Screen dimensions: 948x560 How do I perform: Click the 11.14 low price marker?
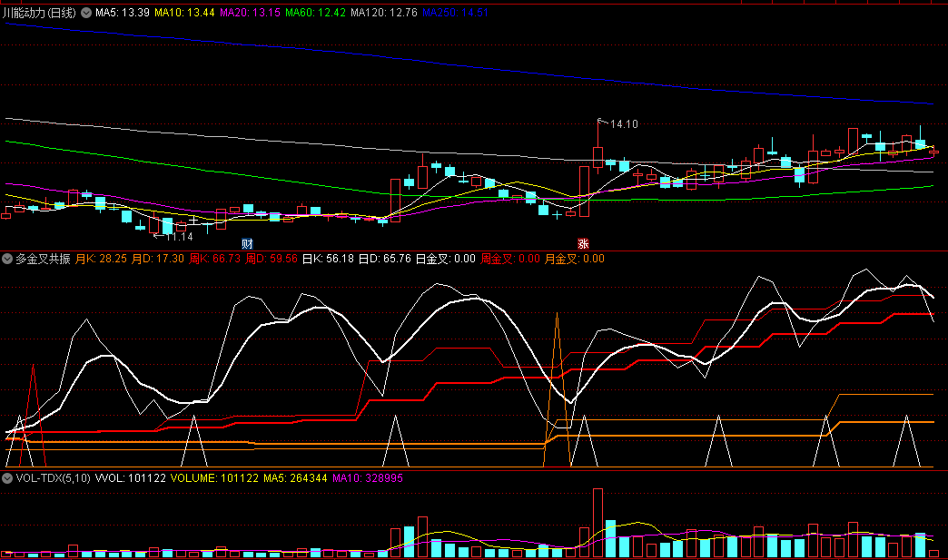pos(180,237)
